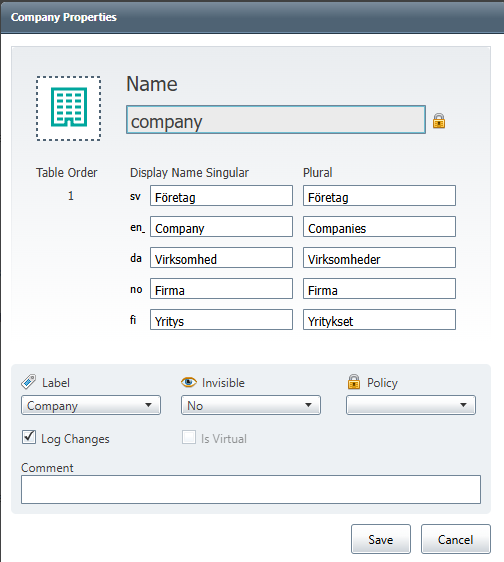The height and width of the screenshot is (562, 504).
Task: Click the Name heading above the field
Action: tap(152, 84)
